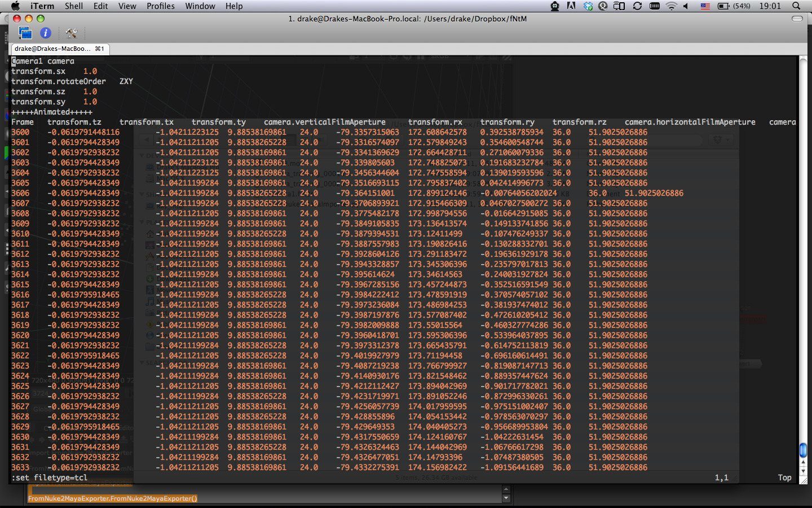This screenshot has width=812, height=508.
Task: Click the 'camera.horizontalFilmAperture' header
Action: click(x=690, y=122)
